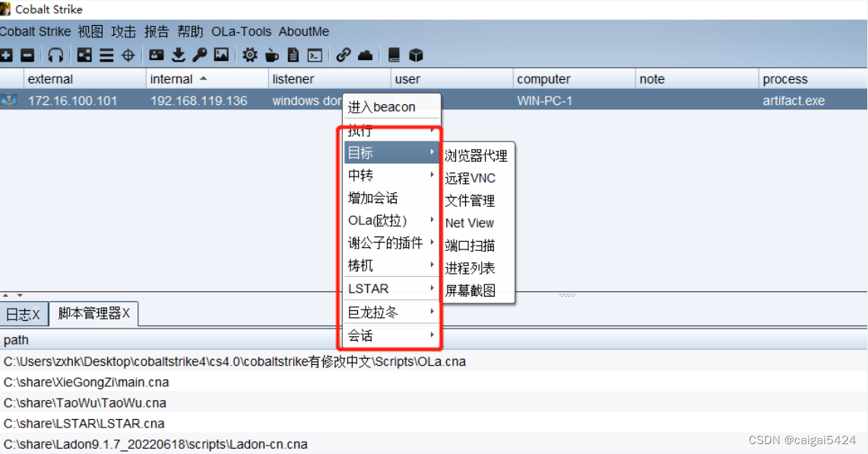
Task: Click the About cube icon
Action: (416, 55)
